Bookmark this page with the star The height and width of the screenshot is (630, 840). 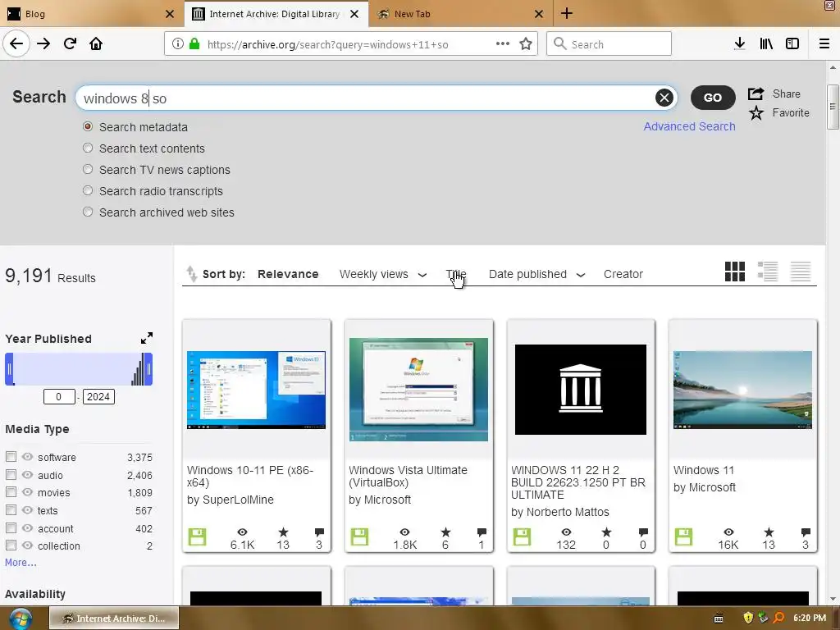(526, 44)
